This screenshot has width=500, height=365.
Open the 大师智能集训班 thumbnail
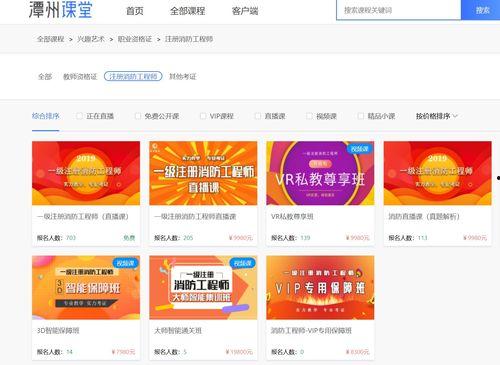pos(203,288)
